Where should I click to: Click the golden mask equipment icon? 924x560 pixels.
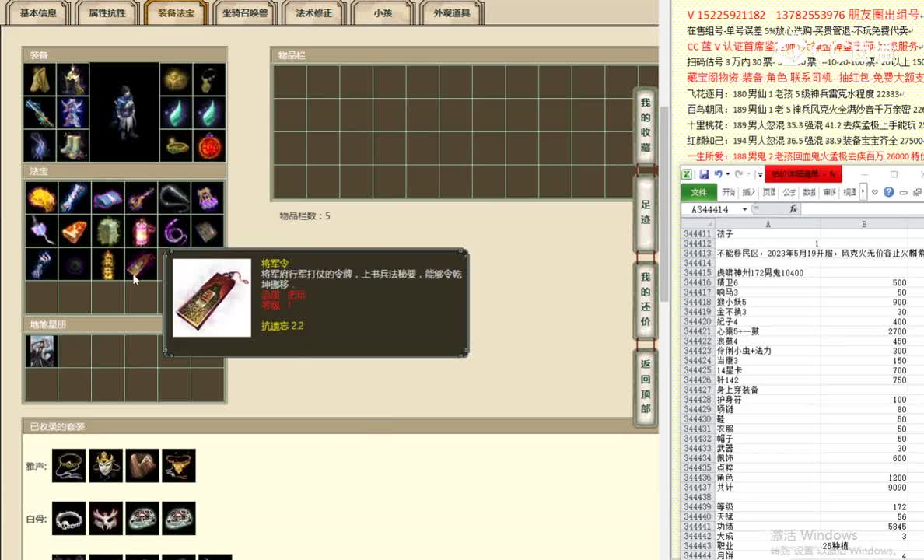pos(177,79)
